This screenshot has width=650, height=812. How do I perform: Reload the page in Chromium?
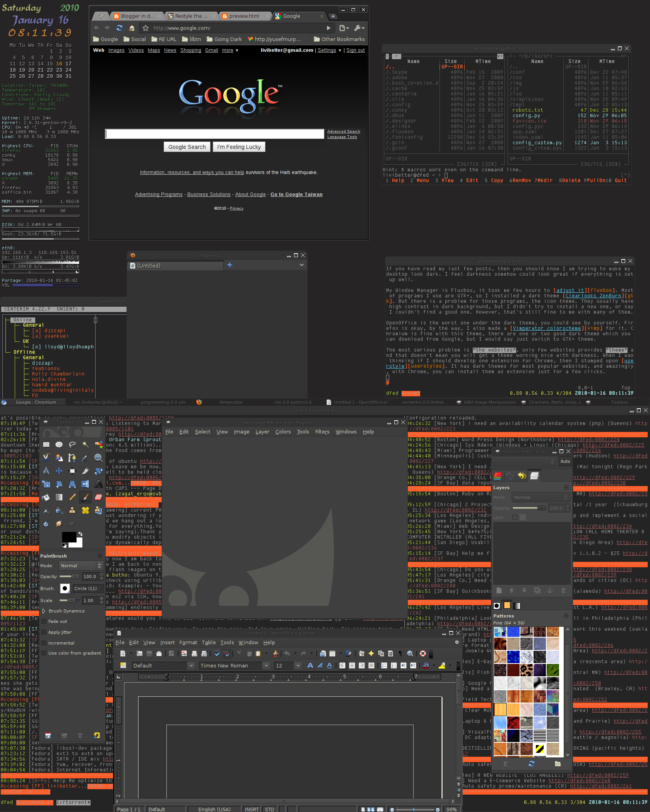click(x=120, y=28)
